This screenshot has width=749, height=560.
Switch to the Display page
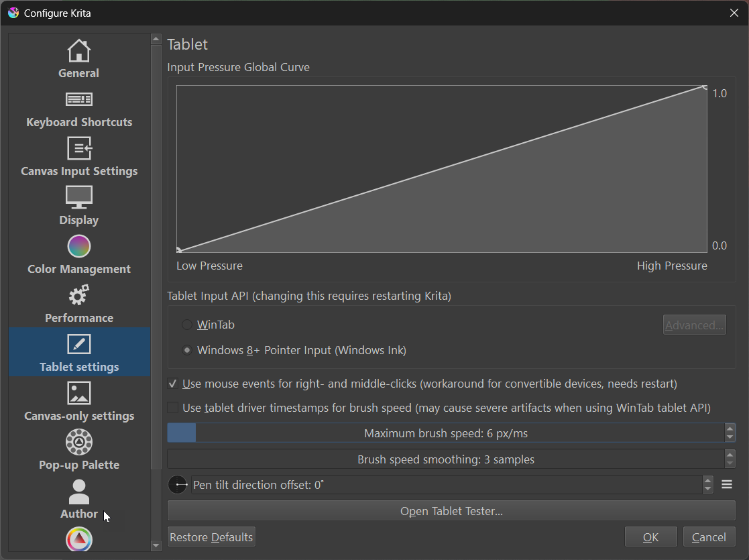coord(79,205)
